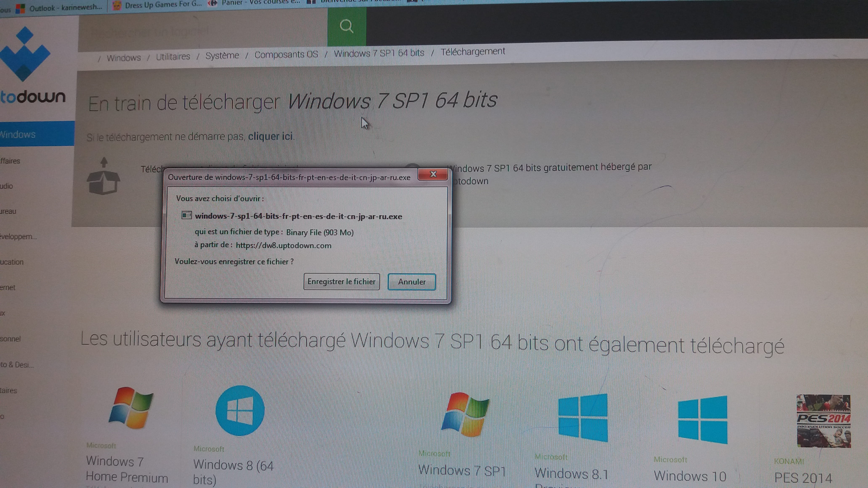Image resolution: width=868 pixels, height=488 pixels.
Task: Select the Personnel sidebar category
Action: 11,339
